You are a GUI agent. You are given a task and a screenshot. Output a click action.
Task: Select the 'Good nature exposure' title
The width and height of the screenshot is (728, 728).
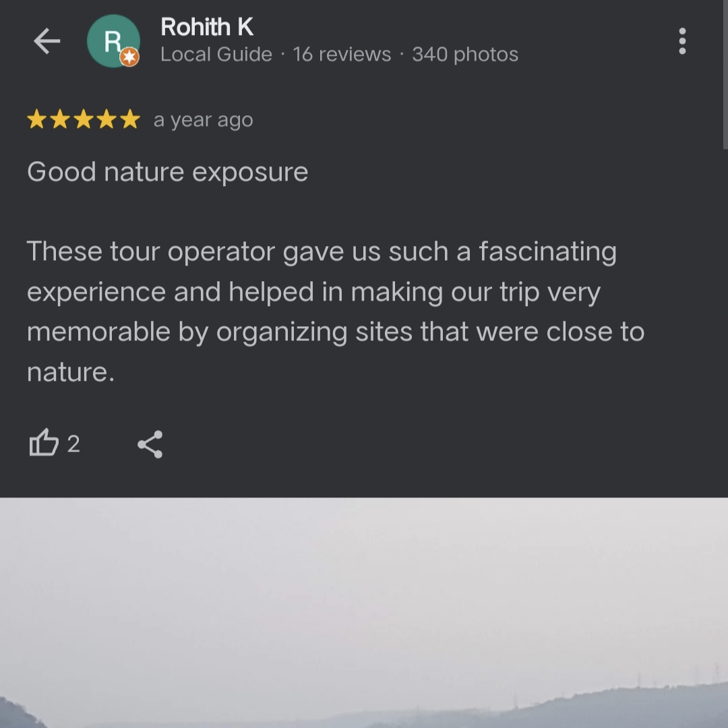coord(168,173)
